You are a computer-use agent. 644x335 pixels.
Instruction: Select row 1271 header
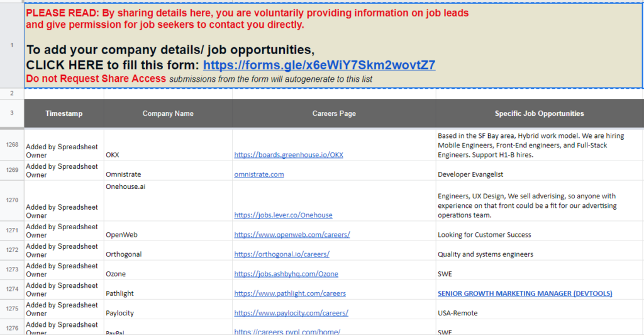pyautogui.click(x=12, y=230)
